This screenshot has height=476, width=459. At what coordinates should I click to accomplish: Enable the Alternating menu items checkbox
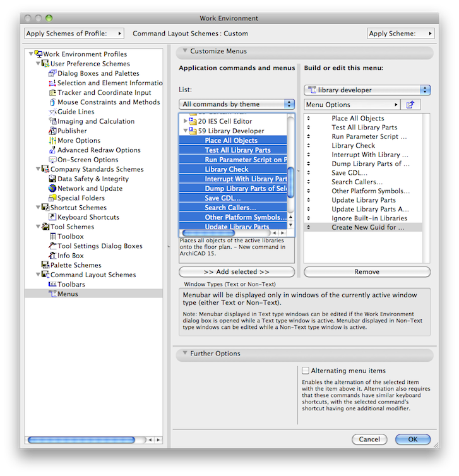306,371
